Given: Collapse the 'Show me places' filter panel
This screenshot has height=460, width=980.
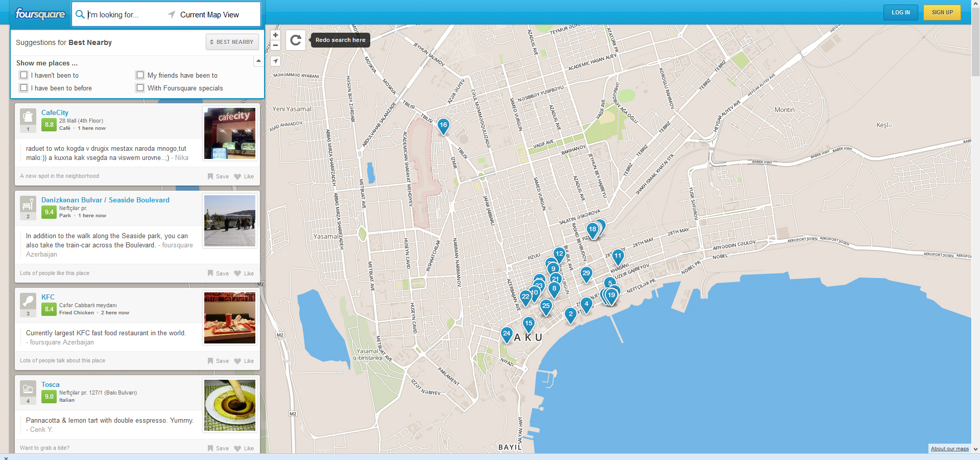Looking at the screenshot, I should [258, 61].
